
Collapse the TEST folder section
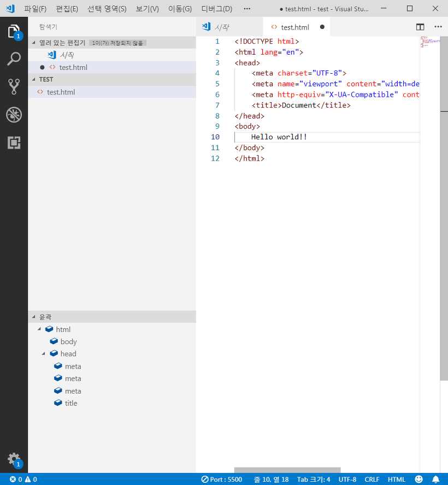(x=34, y=80)
